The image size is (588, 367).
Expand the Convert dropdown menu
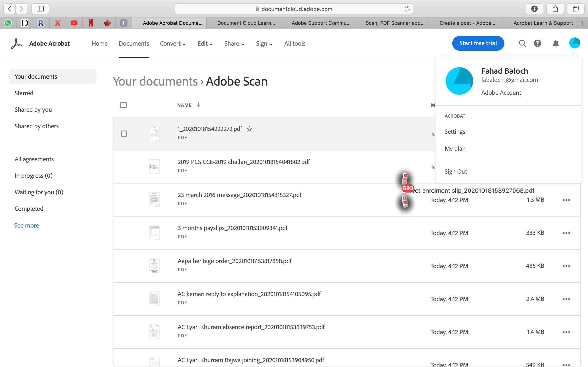[x=173, y=44]
